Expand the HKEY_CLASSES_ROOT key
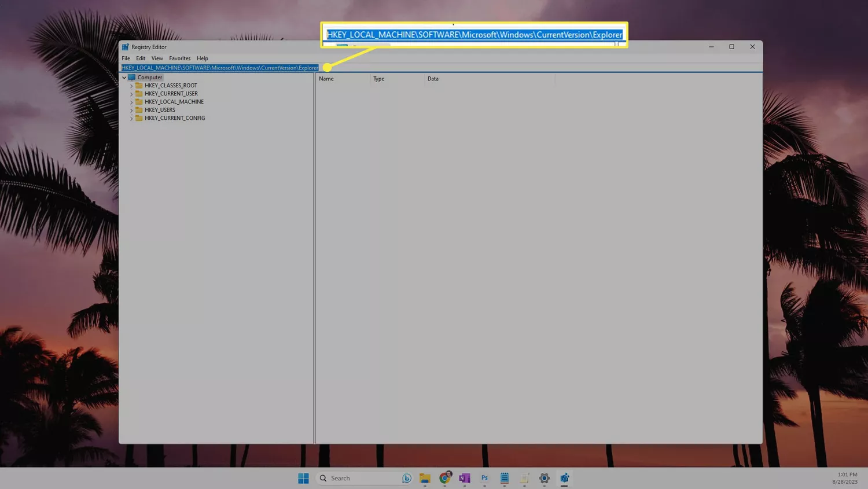This screenshot has height=489, width=868. tap(131, 86)
